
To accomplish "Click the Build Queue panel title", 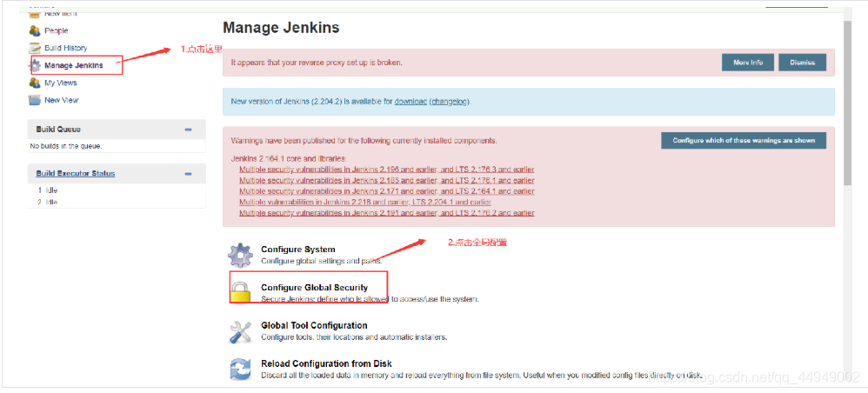I will (x=58, y=130).
